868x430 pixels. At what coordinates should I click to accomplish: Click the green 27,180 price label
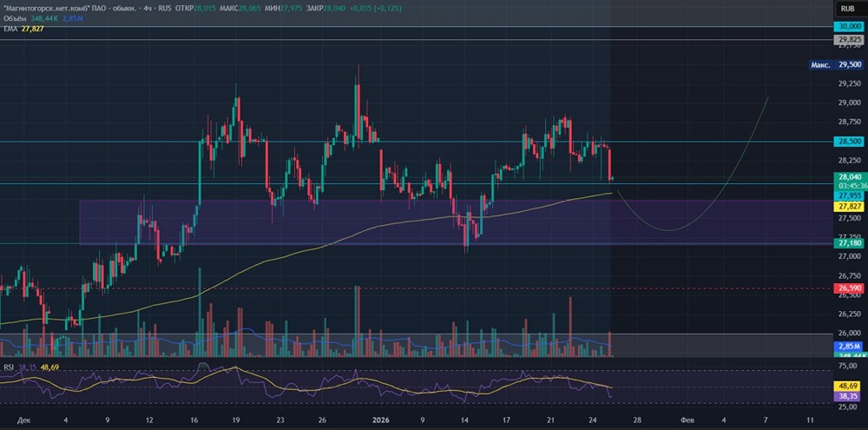pyautogui.click(x=850, y=243)
